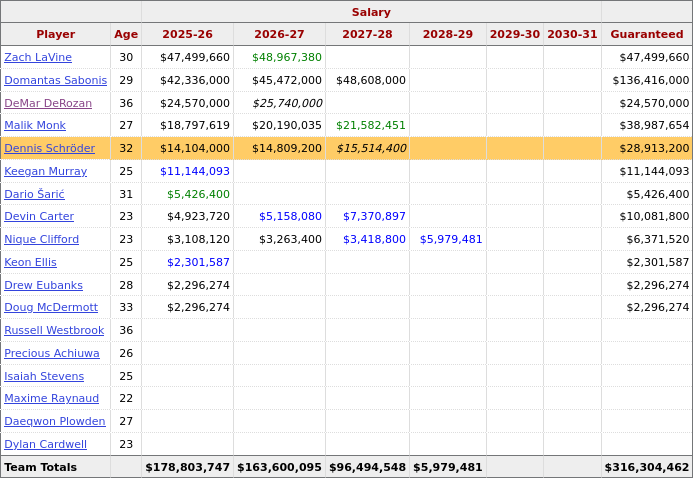This screenshot has width=694, height=478.
Task: Select the Precious Achiuwa link
Action: 52,353
